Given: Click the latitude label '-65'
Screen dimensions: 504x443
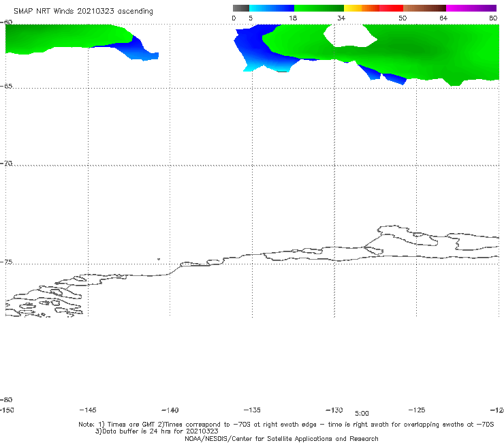Looking at the screenshot, I should pos(6,86).
